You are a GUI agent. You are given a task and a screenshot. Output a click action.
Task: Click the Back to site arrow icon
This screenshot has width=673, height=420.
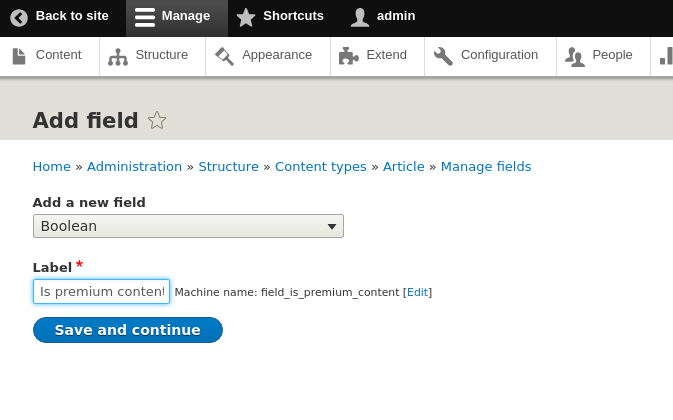[x=19, y=18]
